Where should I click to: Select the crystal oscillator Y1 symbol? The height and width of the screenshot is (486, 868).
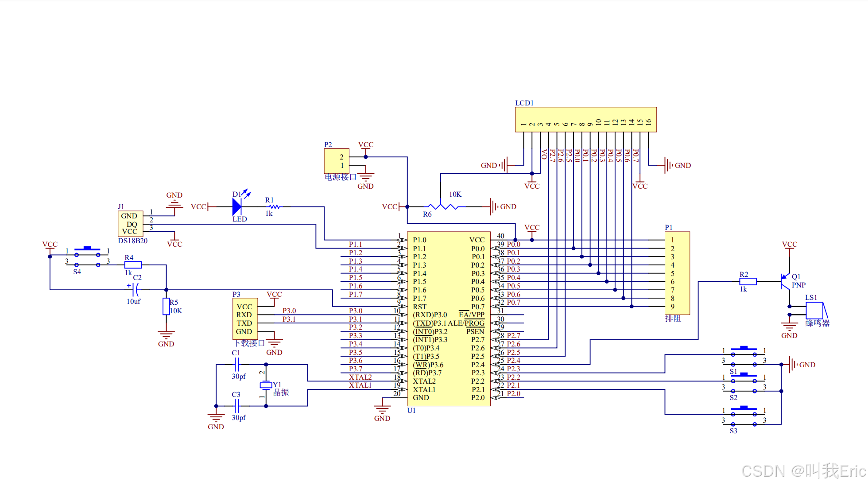(x=266, y=385)
